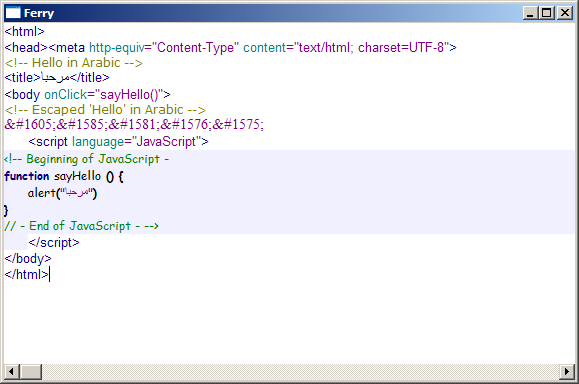Click the closing </script> tag

click(54, 243)
